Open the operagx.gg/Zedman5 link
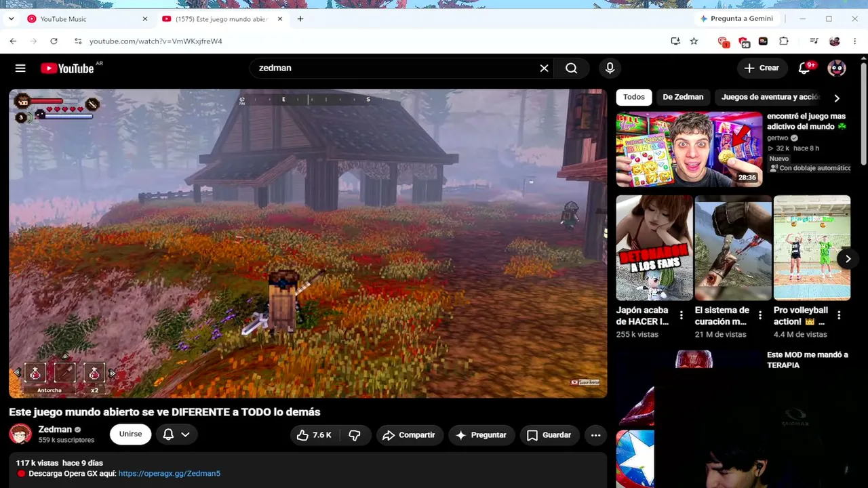 pyautogui.click(x=170, y=474)
